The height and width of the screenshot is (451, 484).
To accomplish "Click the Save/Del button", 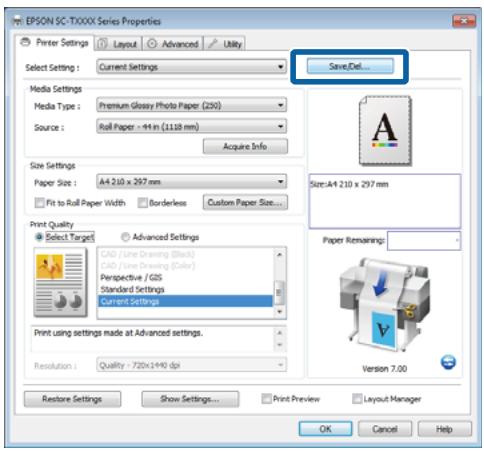I will pos(350,66).
